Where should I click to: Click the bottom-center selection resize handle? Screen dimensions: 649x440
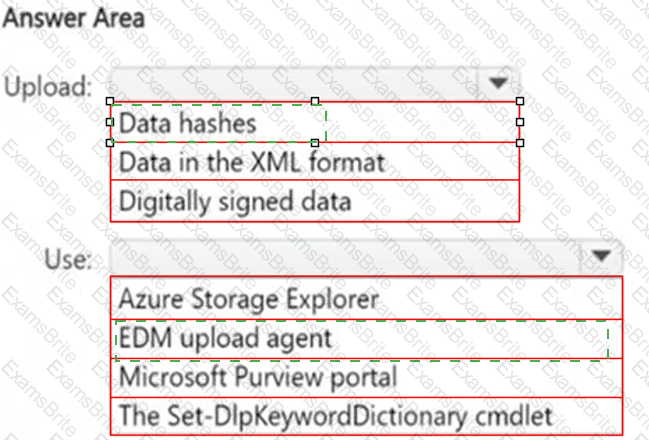pos(315,143)
